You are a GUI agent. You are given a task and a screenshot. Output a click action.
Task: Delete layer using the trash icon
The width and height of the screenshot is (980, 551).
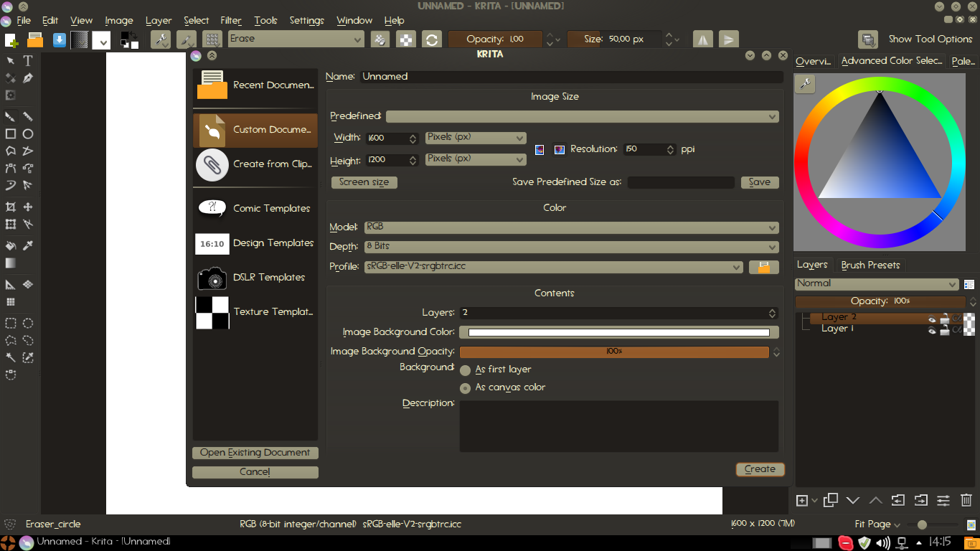(966, 500)
